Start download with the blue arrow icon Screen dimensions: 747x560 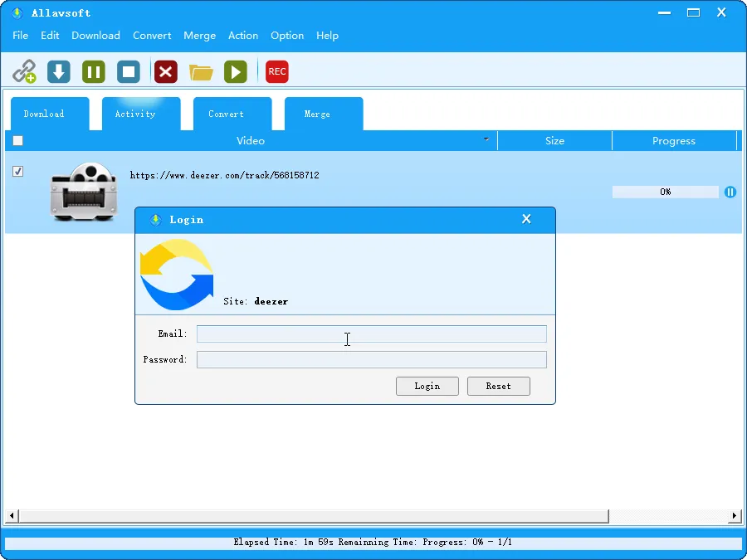tap(59, 72)
